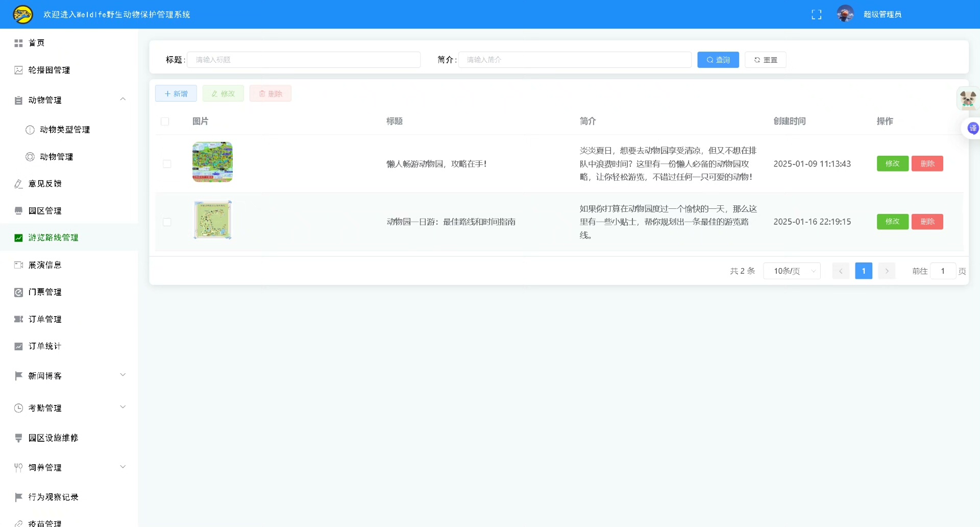
Task: Toggle the select-all checkbox in table header
Action: coord(165,122)
